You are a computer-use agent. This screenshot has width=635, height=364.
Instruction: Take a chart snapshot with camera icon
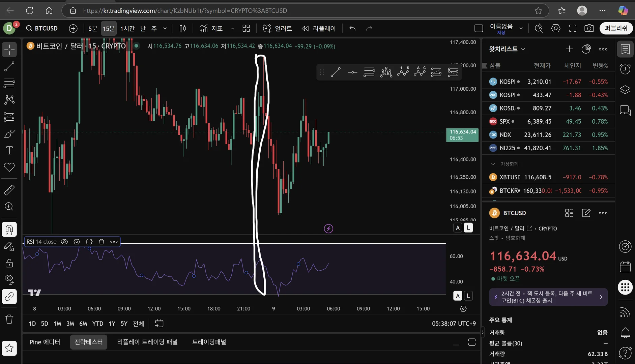pyautogui.click(x=589, y=28)
